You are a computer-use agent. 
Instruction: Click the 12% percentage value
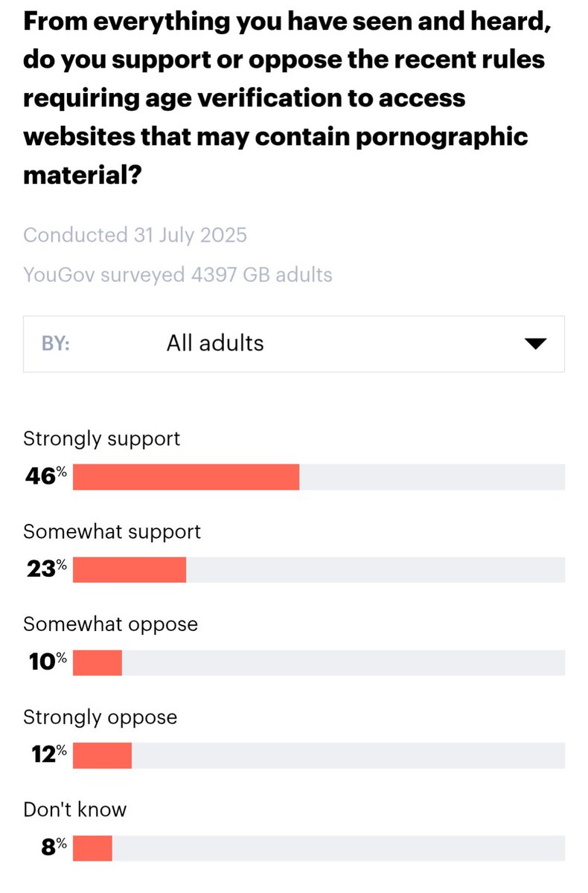pyautogui.click(x=48, y=755)
